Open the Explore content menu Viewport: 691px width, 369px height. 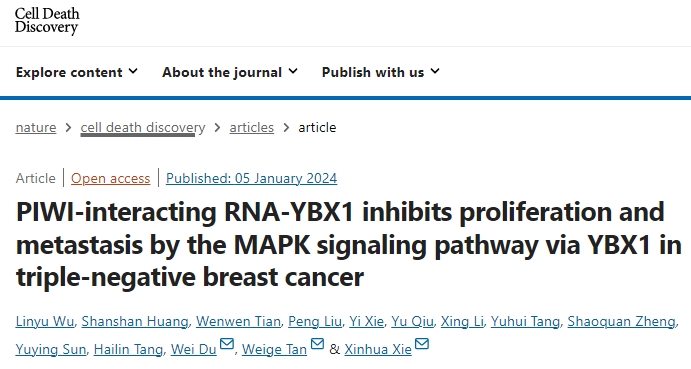click(x=77, y=72)
